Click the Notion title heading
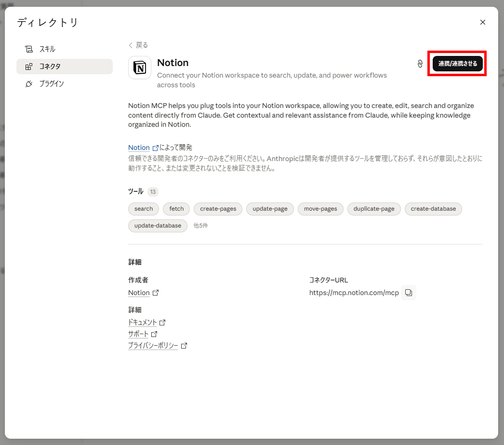The height and width of the screenshot is (445, 504). 172,63
